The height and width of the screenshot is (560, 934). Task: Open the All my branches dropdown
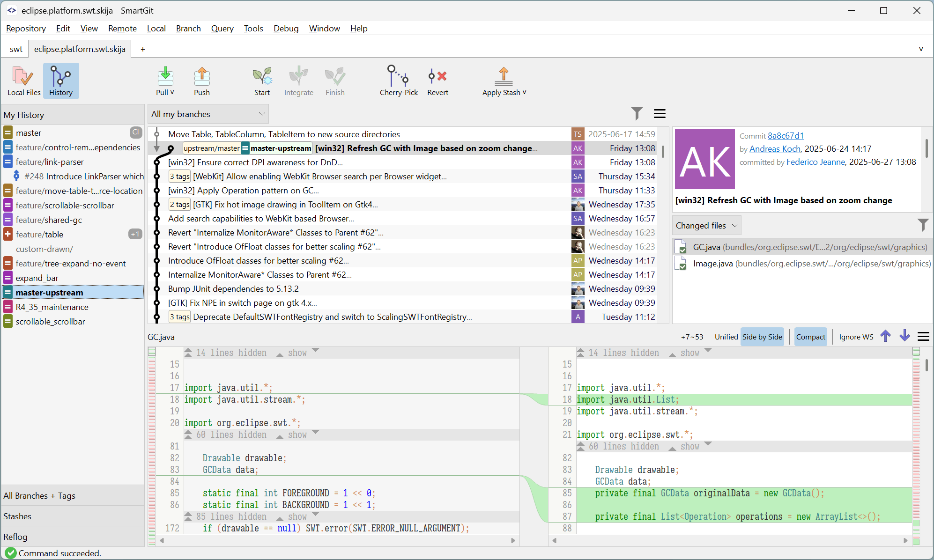pyautogui.click(x=208, y=114)
